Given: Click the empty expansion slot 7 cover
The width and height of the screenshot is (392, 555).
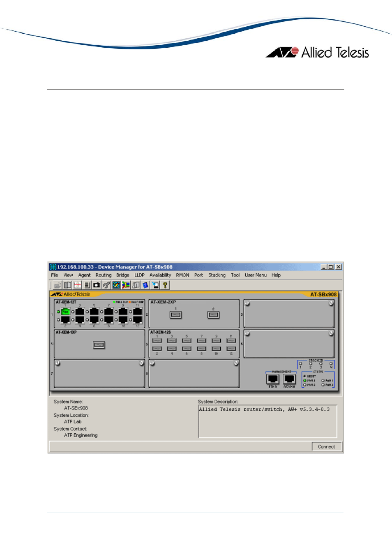Looking at the screenshot, I should click(99, 373).
